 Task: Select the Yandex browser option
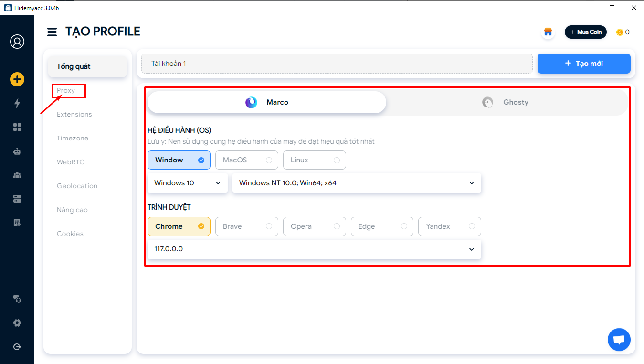pyautogui.click(x=450, y=226)
